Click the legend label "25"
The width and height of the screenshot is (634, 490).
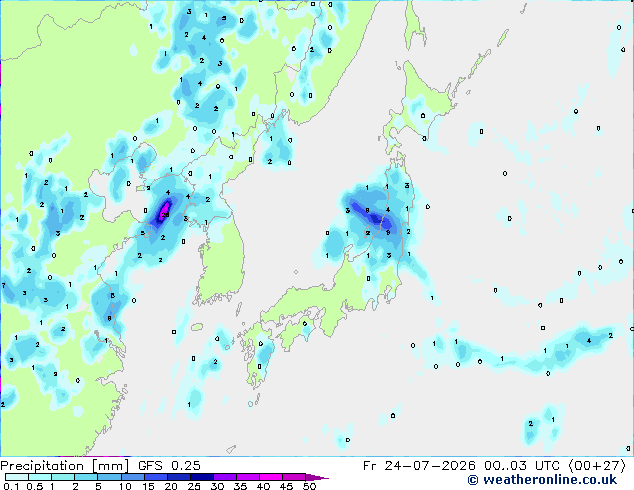(x=194, y=486)
